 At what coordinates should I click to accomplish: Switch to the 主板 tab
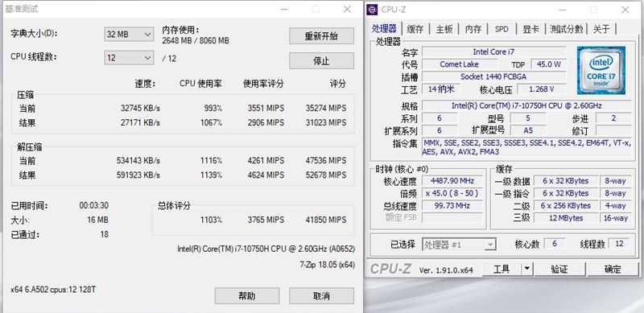[x=444, y=29]
